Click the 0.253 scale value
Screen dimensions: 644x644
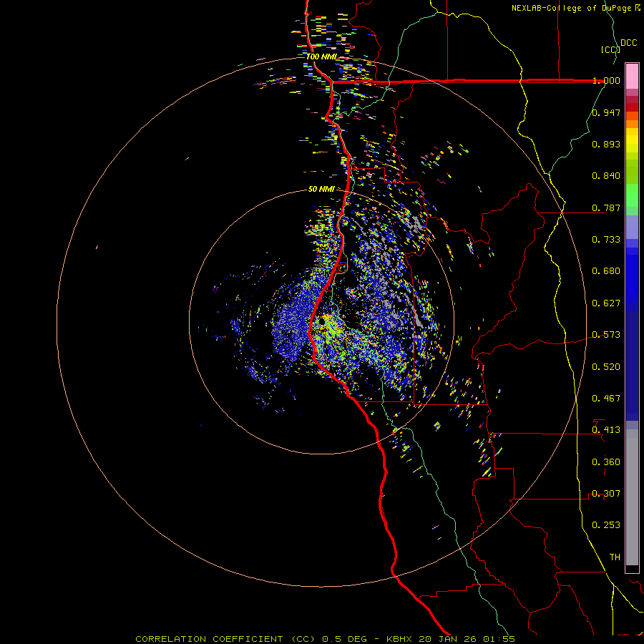click(x=606, y=525)
